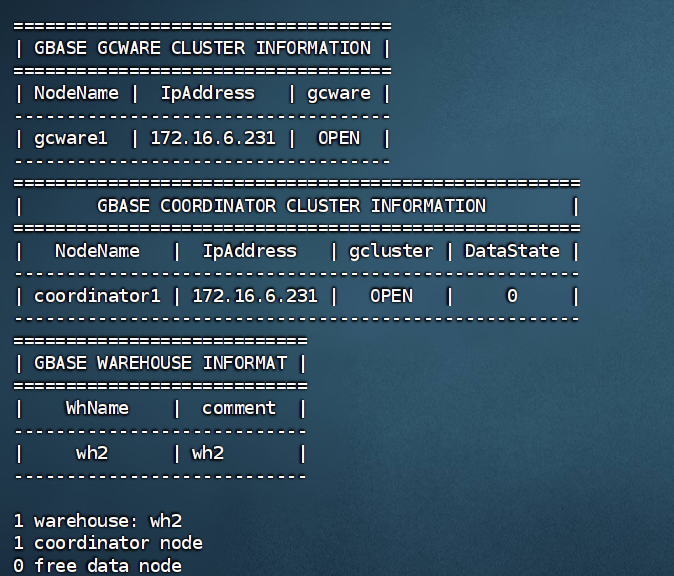674x576 pixels.
Task: Click wh2 under the WhName column
Action: [92, 453]
